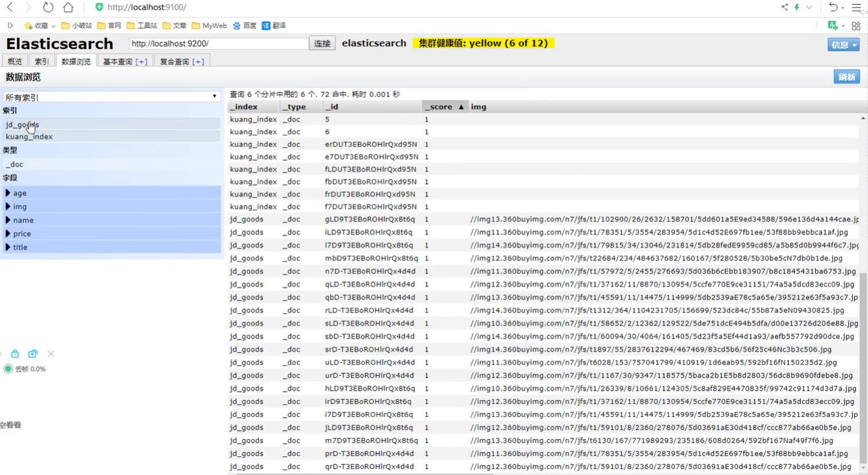Expand the title field filter
This screenshot has width=868, height=475.
click(112, 247)
